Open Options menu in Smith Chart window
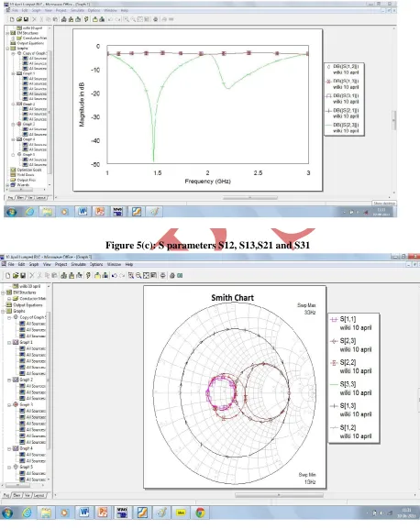 (x=96, y=264)
